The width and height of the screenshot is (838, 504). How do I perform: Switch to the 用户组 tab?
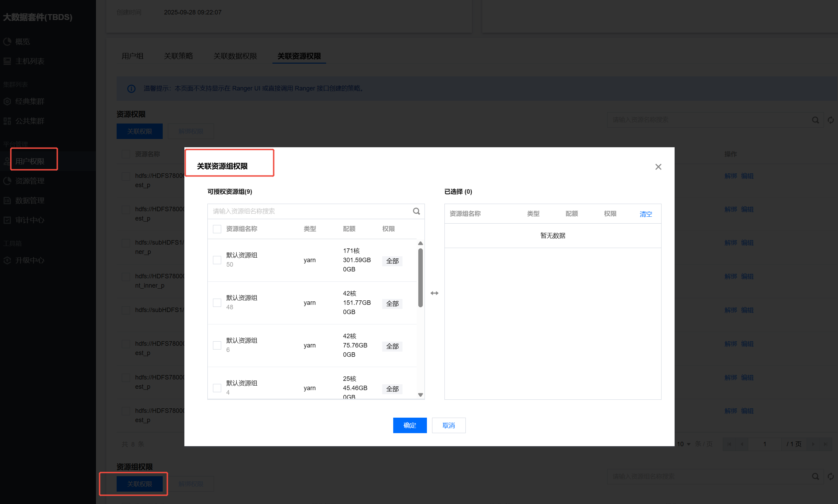pyautogui.click(x=132, y=56)
